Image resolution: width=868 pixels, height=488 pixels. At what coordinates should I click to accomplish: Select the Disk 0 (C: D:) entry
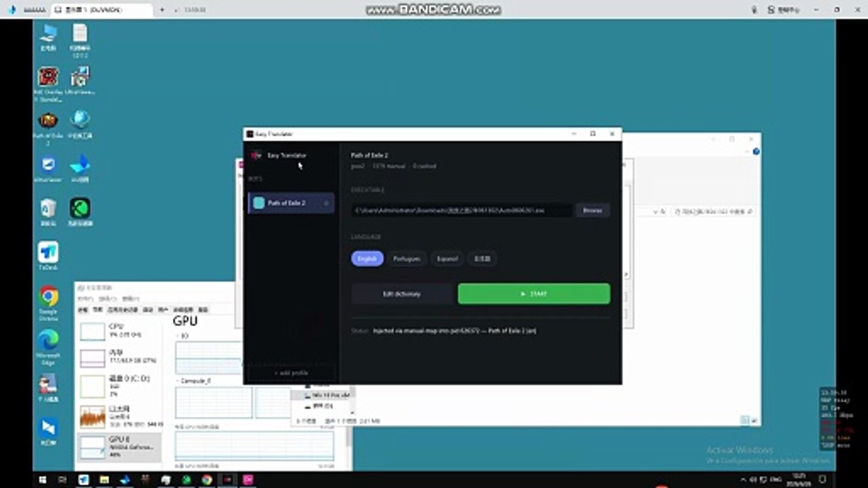119,386
